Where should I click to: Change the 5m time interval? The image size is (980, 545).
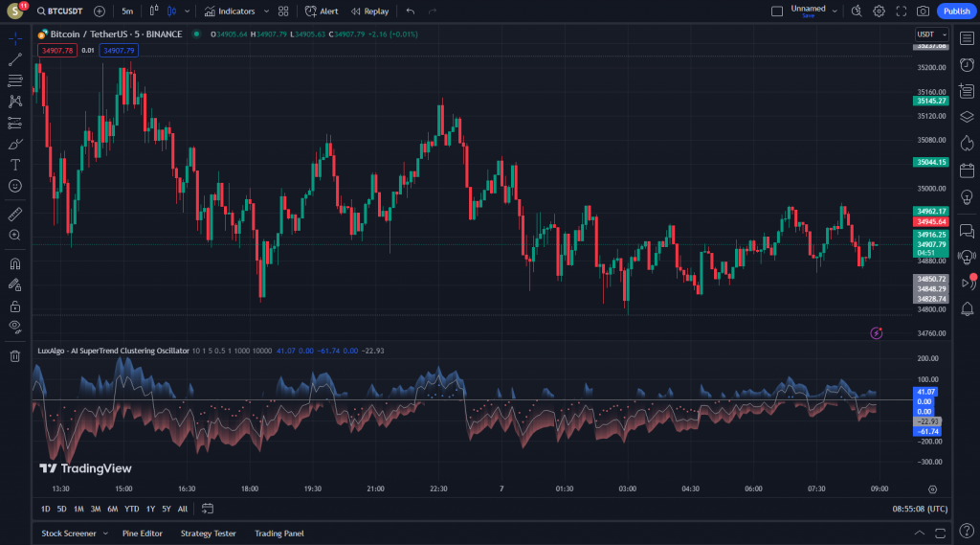tap(127, 11)
